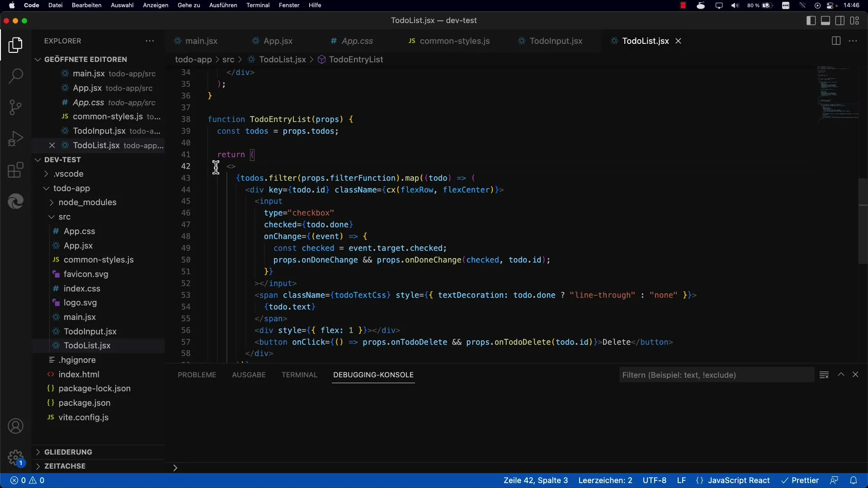The image size is (868, 488).
Task: Expand the .vscode folder
Action: [x=68, y=174]
